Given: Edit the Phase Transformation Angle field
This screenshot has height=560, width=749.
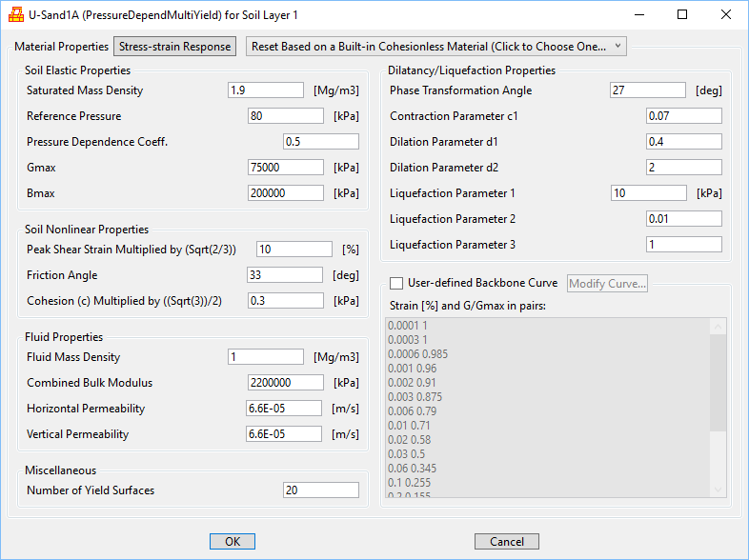Looking at the screenshot, I should click(x=647, y=90).
